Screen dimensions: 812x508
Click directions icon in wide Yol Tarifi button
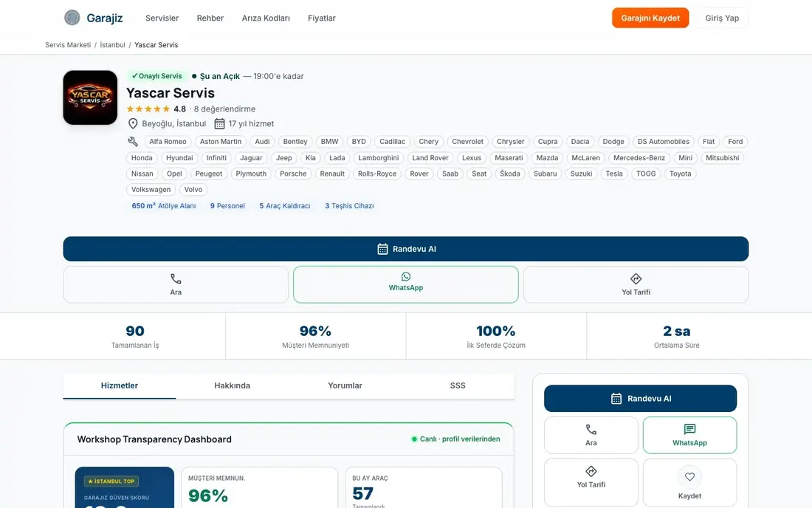tap(636, 278)
